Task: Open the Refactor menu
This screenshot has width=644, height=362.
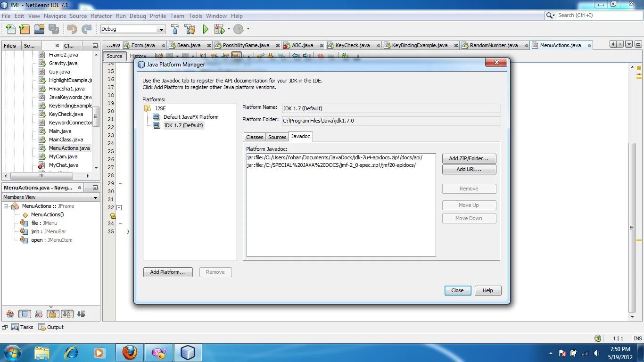Action: point(101,16)
